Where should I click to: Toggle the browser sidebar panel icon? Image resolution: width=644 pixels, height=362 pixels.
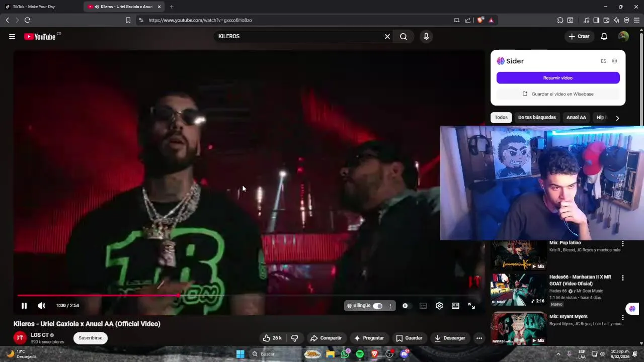tap(596, 20)
